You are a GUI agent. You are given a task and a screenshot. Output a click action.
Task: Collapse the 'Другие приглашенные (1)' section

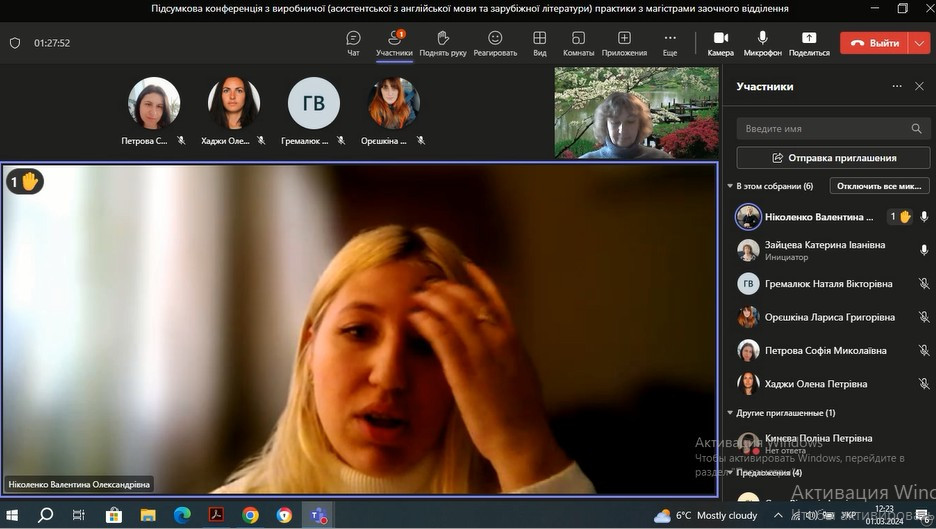click(730, 413)
